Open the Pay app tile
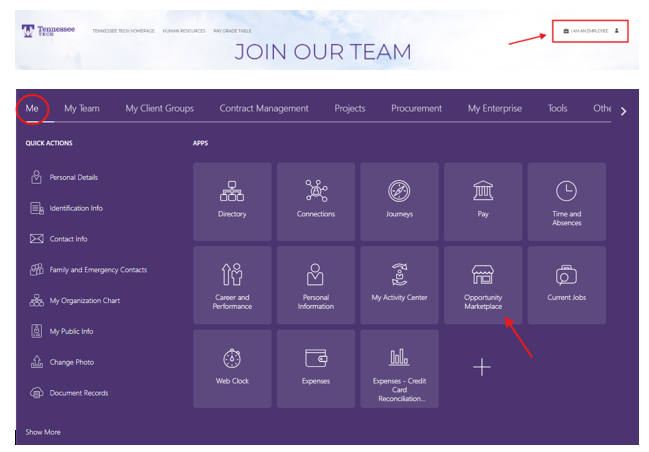Screen dimensions: 649x452 click(482, 201)
